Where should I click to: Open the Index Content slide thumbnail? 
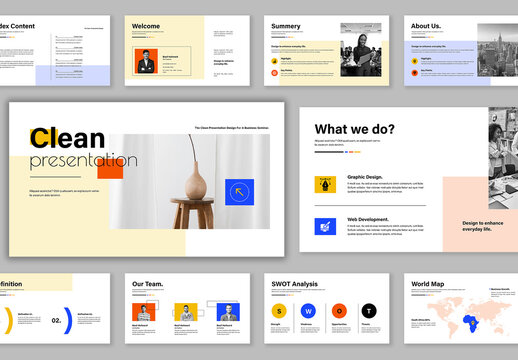pos(55,51)
